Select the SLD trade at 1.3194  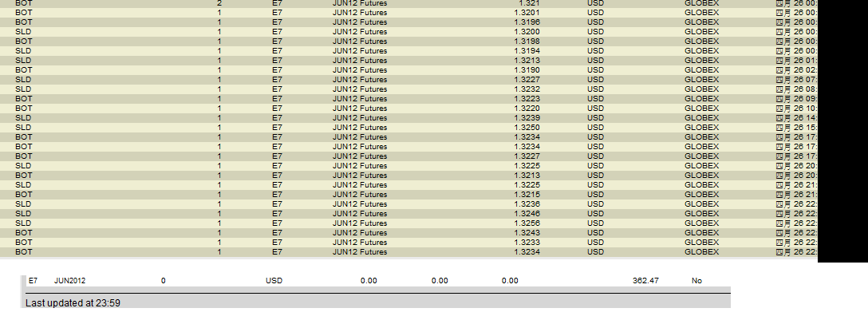(x=408, y=51)
